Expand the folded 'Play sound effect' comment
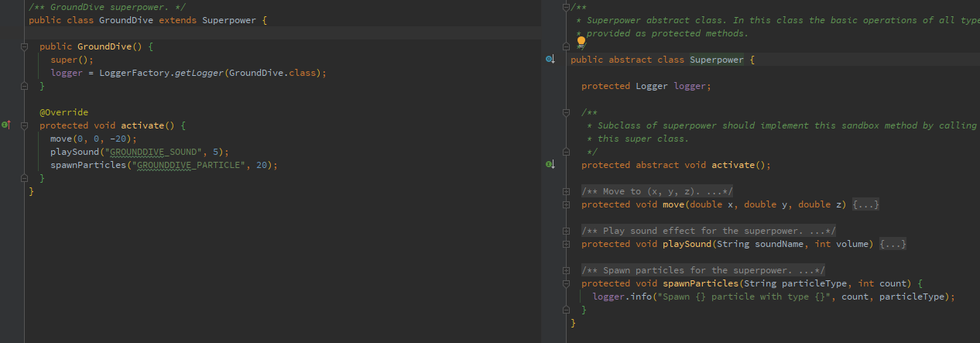 click(x=567, y=230)
